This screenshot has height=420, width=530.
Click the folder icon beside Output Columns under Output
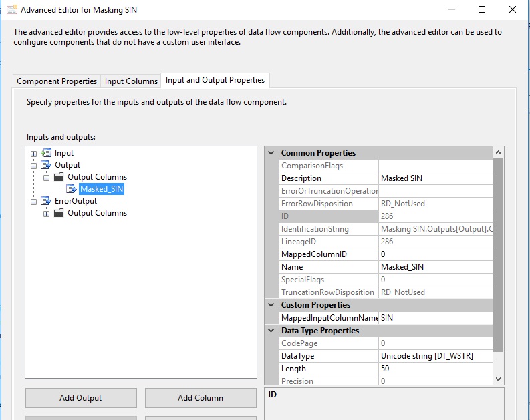pos(59,176)
